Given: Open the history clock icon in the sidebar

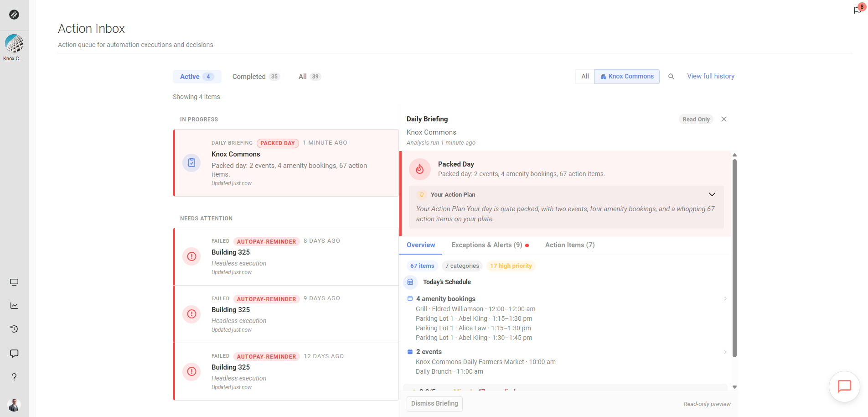Looking at the screenshot, I should tap(14, 329).
